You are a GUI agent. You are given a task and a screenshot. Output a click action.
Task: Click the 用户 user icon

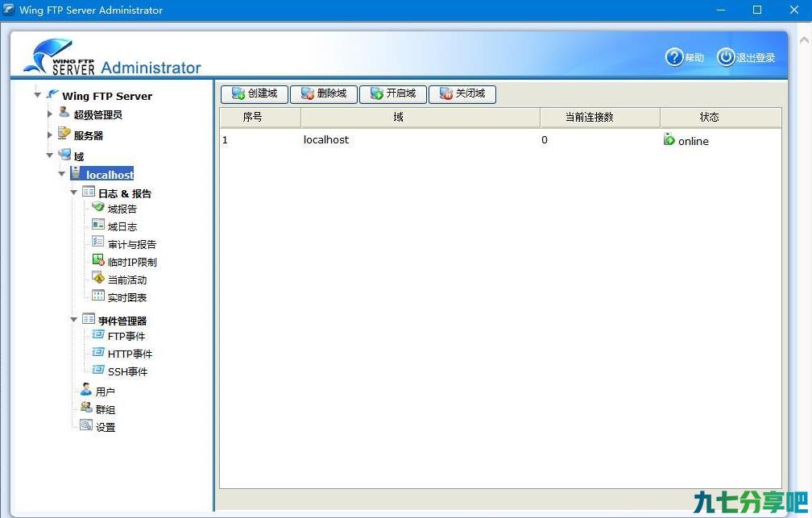pyautogui.click(x=86, y=389)
